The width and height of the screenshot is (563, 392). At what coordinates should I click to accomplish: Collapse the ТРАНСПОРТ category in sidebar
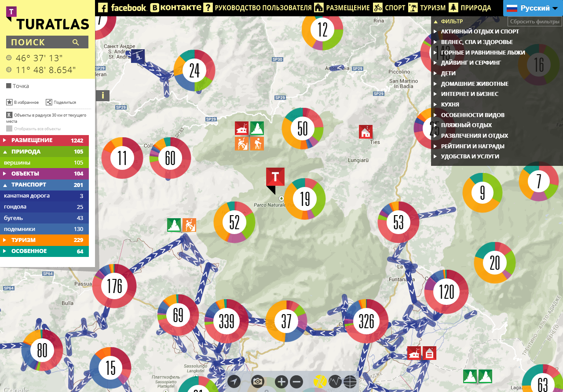pos(44,185)
